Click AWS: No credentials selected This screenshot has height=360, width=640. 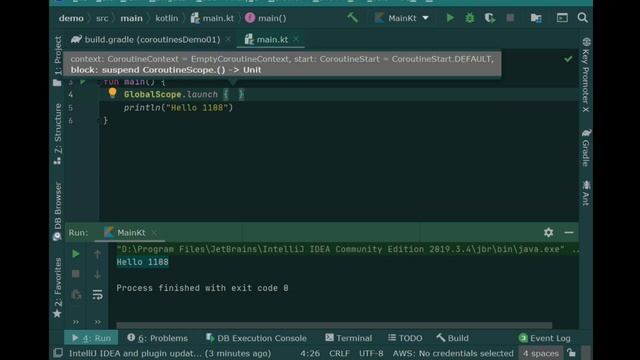tap(453, 353)
